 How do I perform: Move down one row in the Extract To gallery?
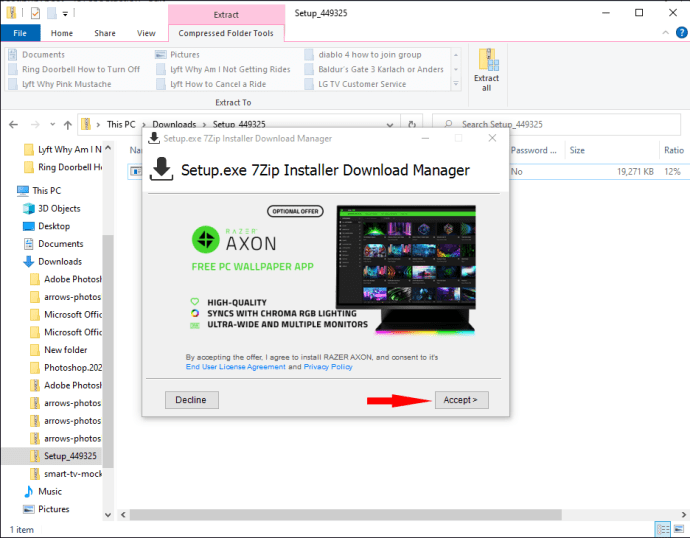pyautogui.click(x=456, y=70)
